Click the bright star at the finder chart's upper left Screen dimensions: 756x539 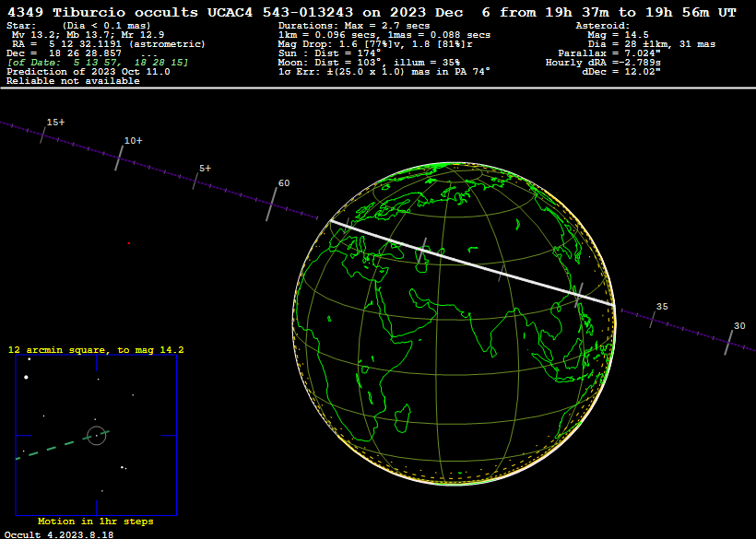26,377
